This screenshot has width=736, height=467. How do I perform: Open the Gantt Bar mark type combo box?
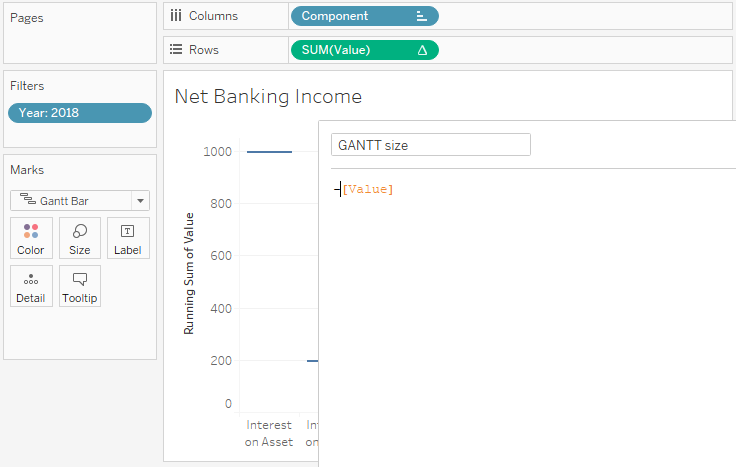[80, 201]
